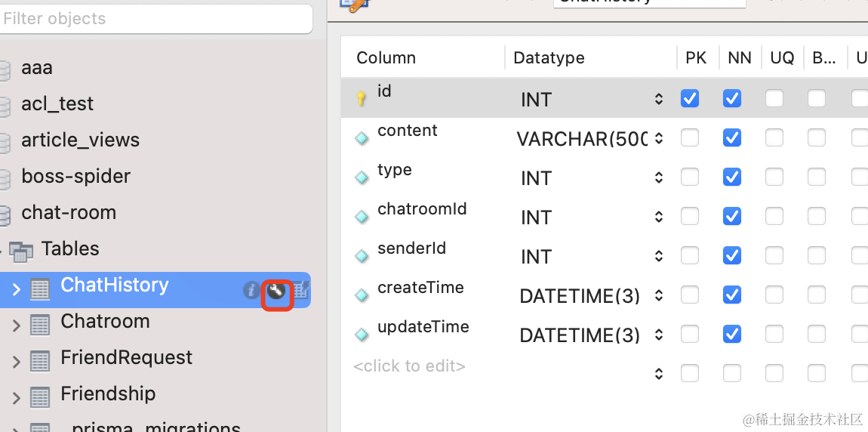Click the click to edit placeholder row
Viewport: 868px width, 432px height.
point(409,366)
